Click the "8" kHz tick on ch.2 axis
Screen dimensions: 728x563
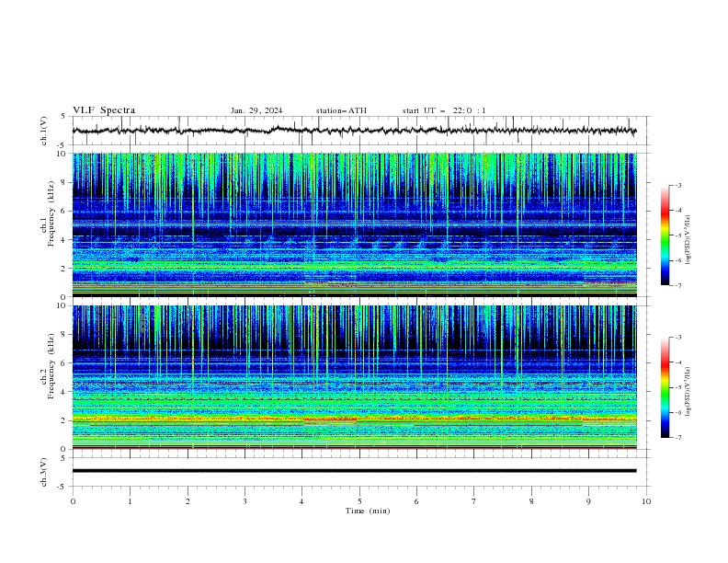point(64,335)
